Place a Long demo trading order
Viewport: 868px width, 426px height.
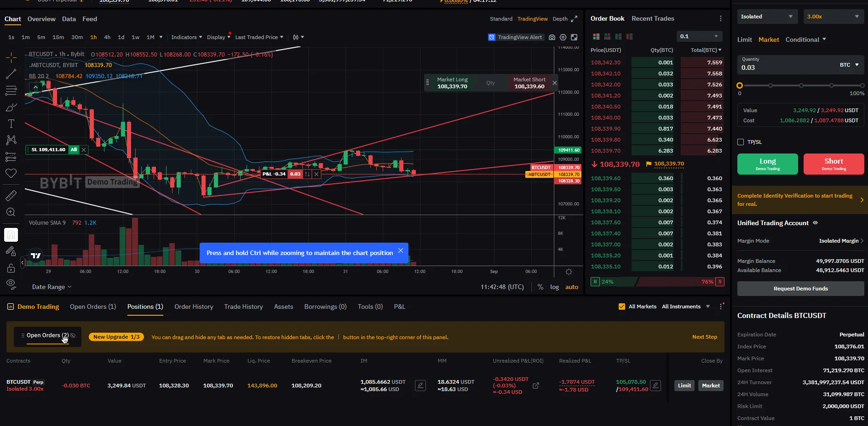pos(768,164)
